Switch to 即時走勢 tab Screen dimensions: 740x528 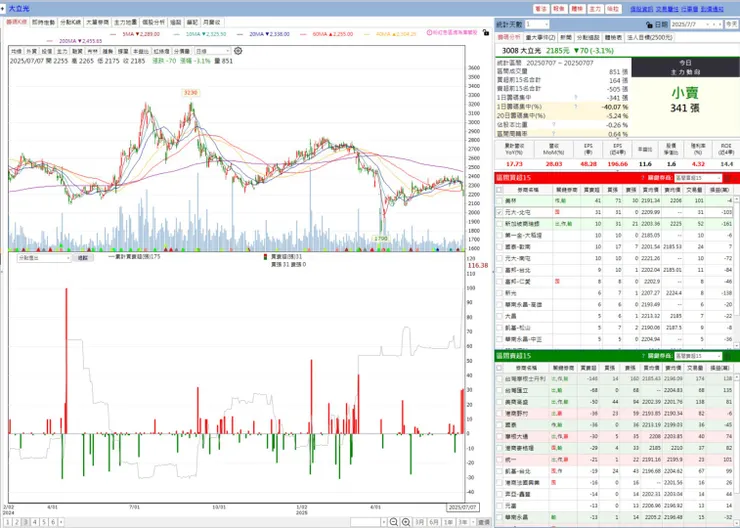(43, 22)
